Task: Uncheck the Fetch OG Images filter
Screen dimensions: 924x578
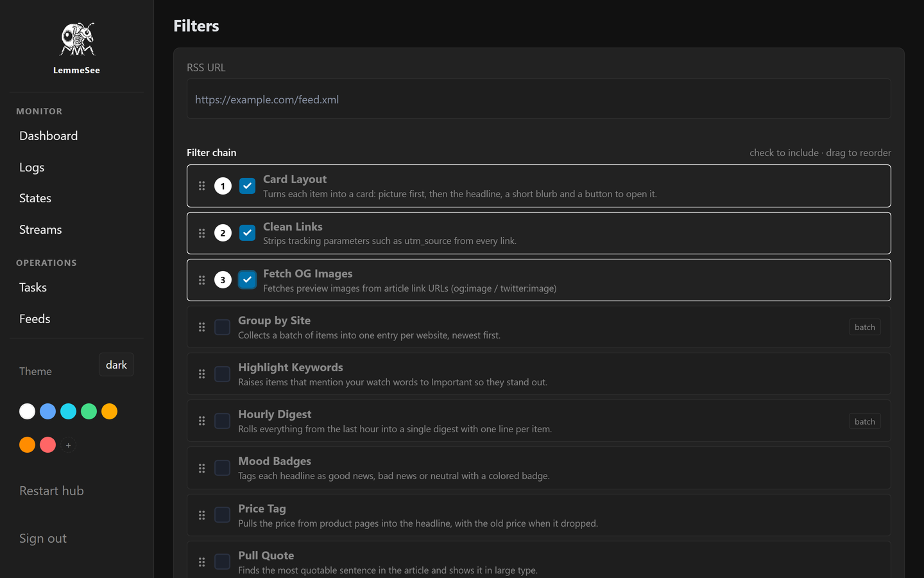Action: tap(247, 280)
